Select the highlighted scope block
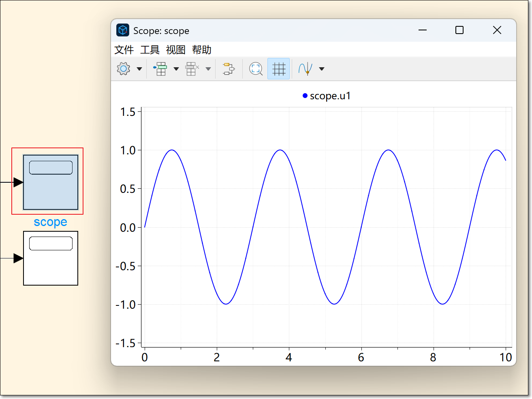Viewport: 532px width, 399px height. (x=51, y=182)
